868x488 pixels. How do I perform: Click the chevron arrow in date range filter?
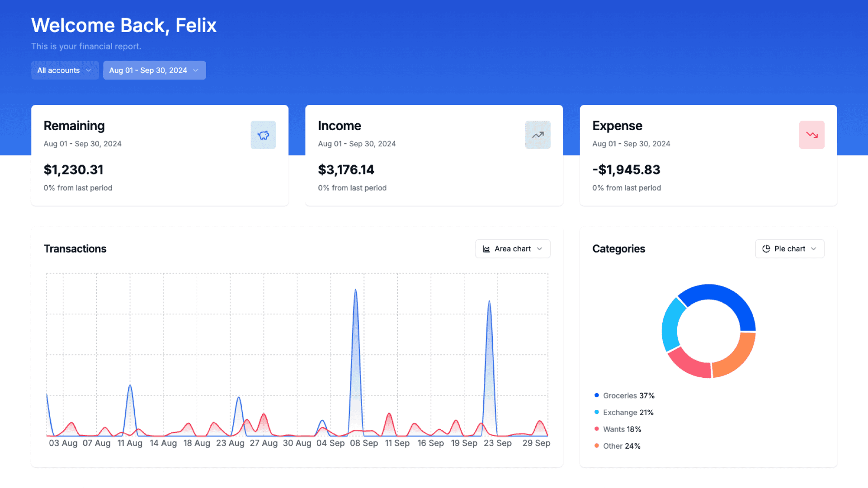click(x=196, y=70)
